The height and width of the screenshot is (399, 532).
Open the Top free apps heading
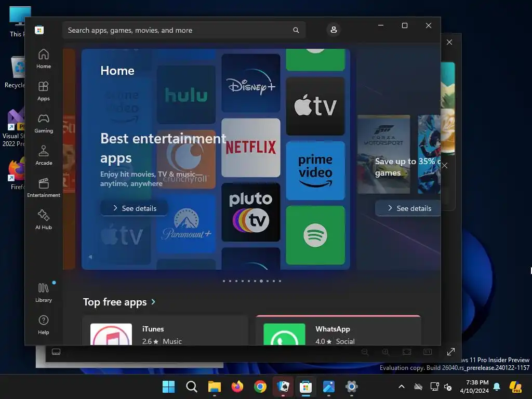pyautogui.click(x=115, y=302)
